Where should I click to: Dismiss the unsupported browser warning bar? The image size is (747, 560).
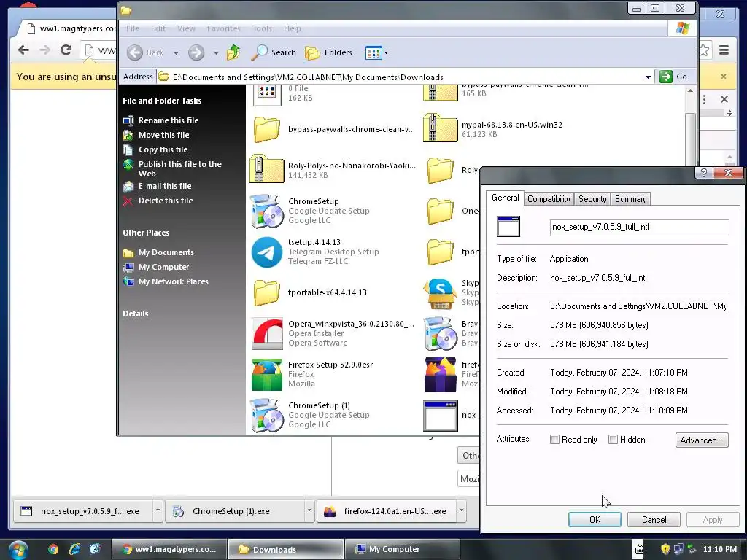coord(724,76)
